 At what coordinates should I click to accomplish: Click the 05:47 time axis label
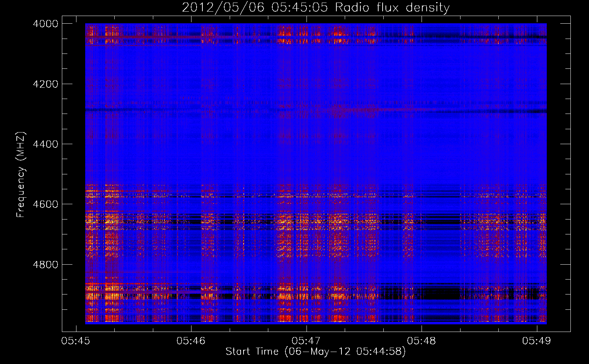[306, 341]
